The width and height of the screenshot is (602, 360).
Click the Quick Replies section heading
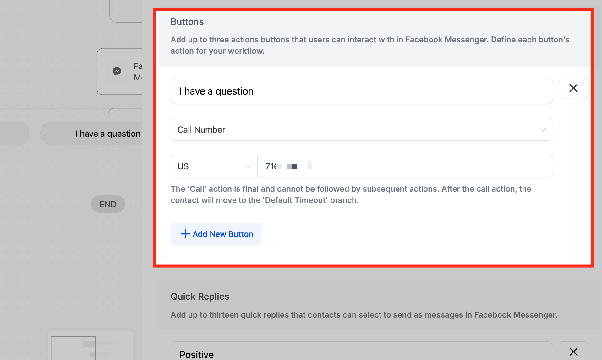point(200,297)
